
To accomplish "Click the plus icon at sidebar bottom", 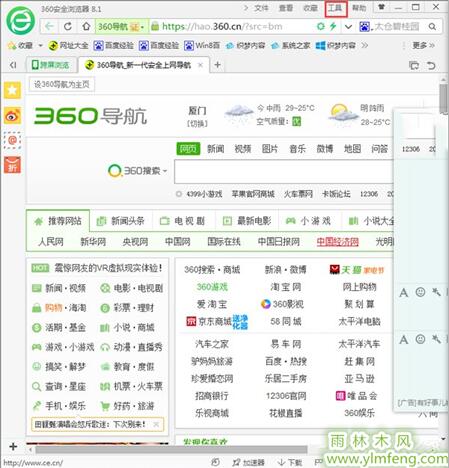I will pyautogui.click(x=13, y=446).
